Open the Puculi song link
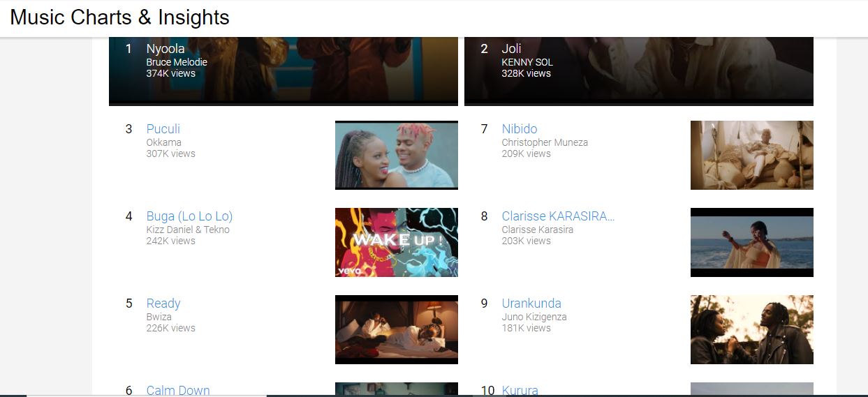The image size is (868, 397). click(x=163, y=129)
